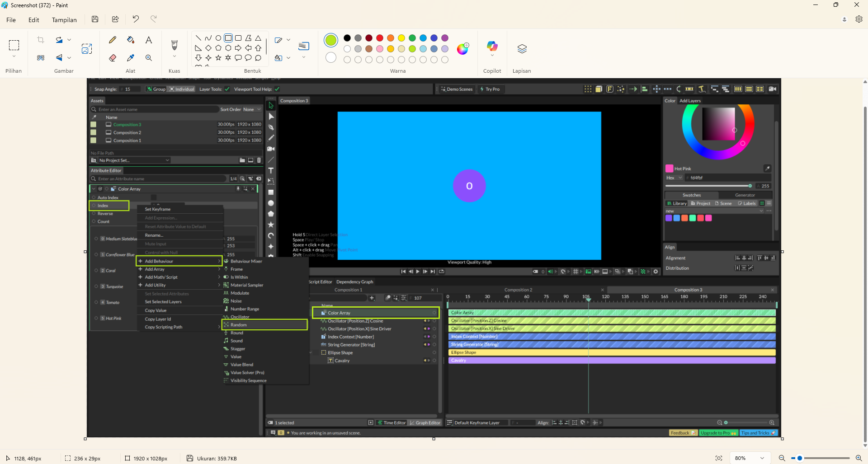Click the Undo arrow
868x464 pixels.
pos(136,19)
